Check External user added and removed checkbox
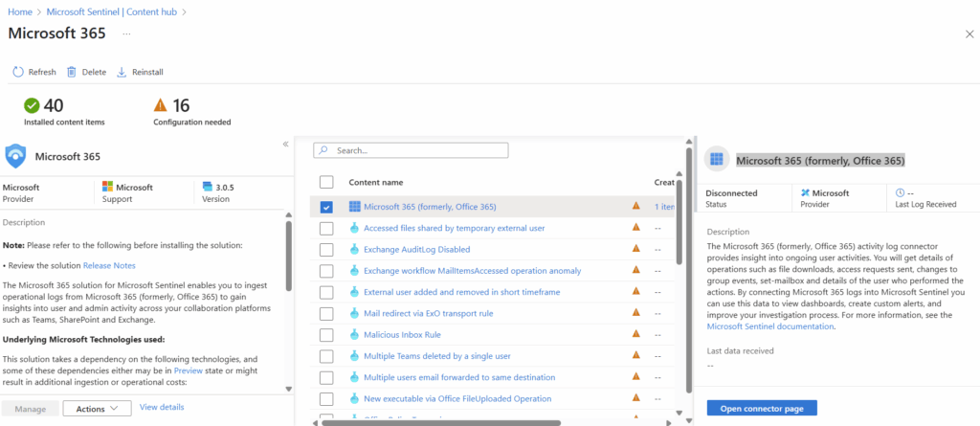This screenshot has height=426, width=980. pyautogui.click(x=326, y=292)
